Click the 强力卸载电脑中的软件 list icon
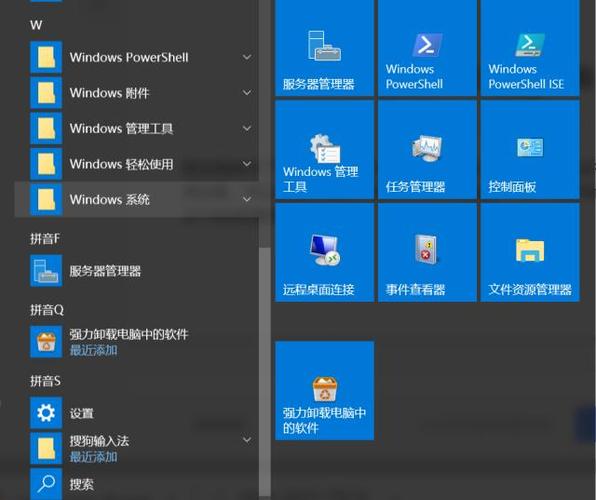596x500 pixels. coord(46,342)
